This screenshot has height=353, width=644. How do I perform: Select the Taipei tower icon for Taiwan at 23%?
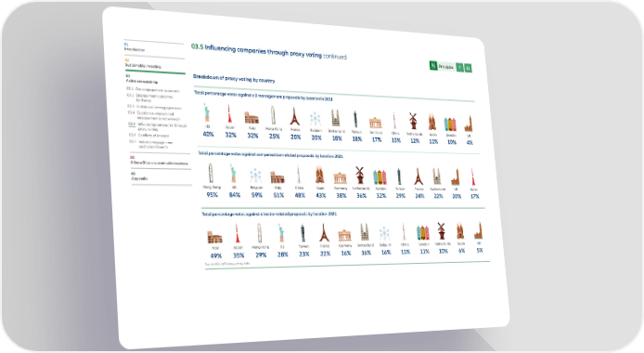303,233
